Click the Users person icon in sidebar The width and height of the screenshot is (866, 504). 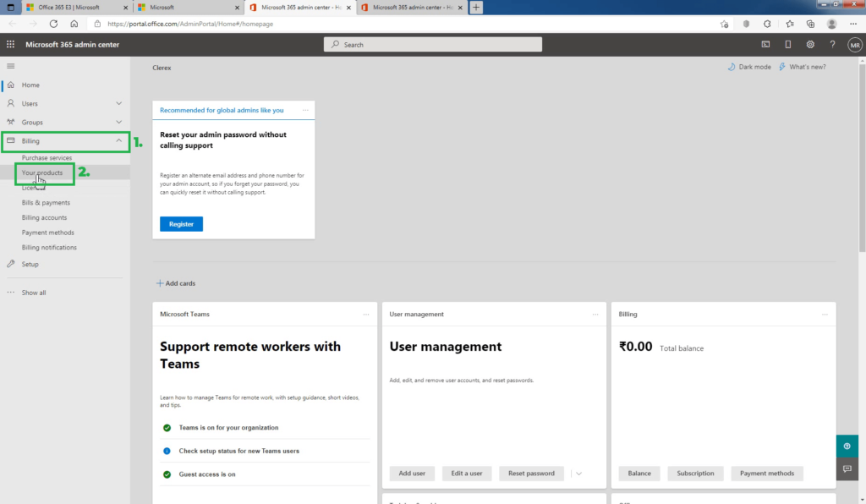(x=10, y=104)
